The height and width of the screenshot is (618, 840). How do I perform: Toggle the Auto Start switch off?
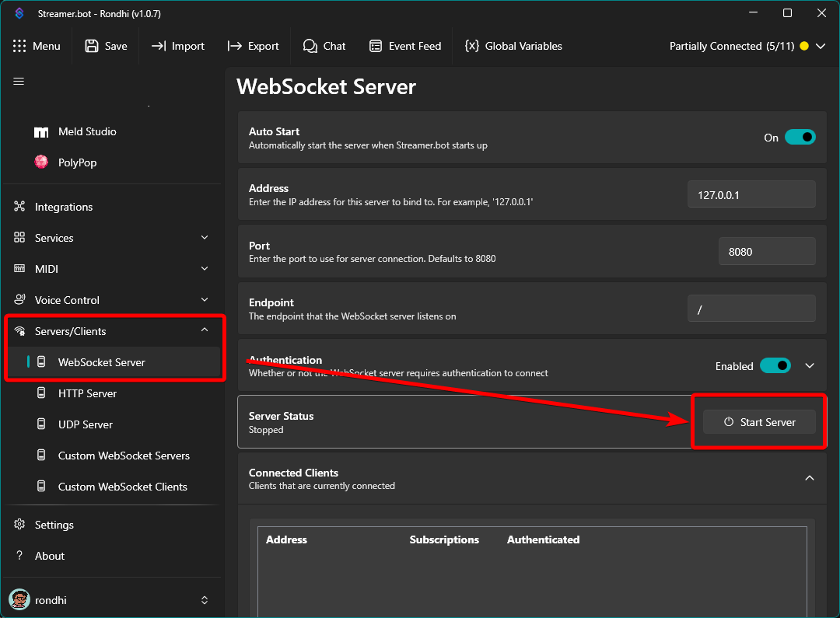[800, 137]
